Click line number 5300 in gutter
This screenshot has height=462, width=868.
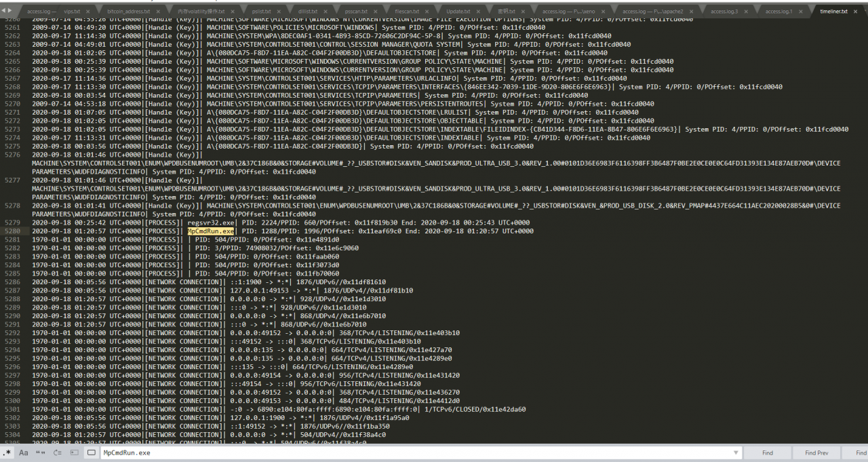pos(12,400)
